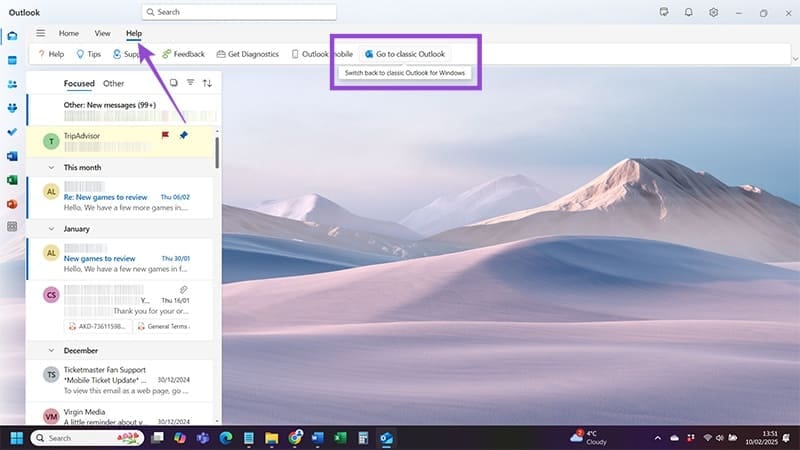Open the weather widget showing 4°C Cloudy
800x450 pixels.
[x=588, y=438]
